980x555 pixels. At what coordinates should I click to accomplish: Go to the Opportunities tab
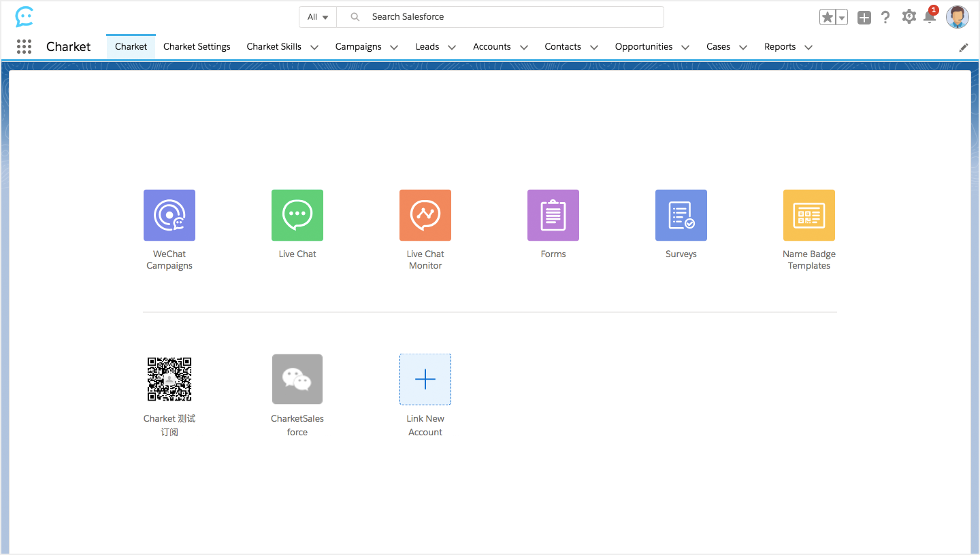tap(643, 47)
